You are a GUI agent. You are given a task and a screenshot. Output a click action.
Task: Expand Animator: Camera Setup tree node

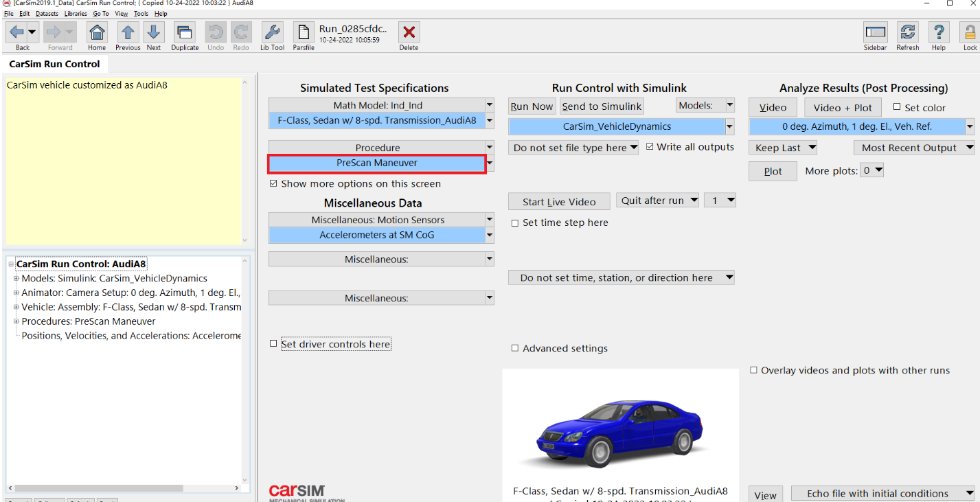16,293
